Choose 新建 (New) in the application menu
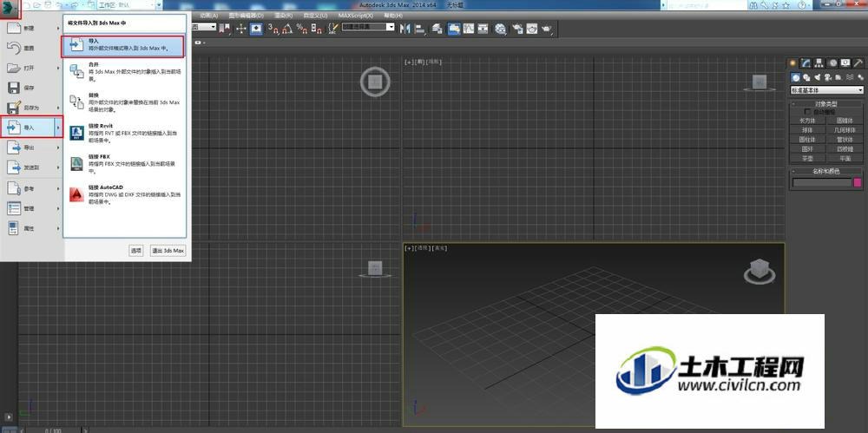 point(31,29)
